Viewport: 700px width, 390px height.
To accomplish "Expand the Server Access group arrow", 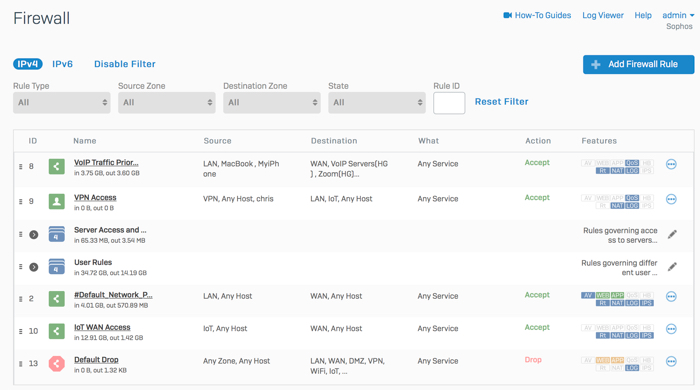I will click(33, 235).
